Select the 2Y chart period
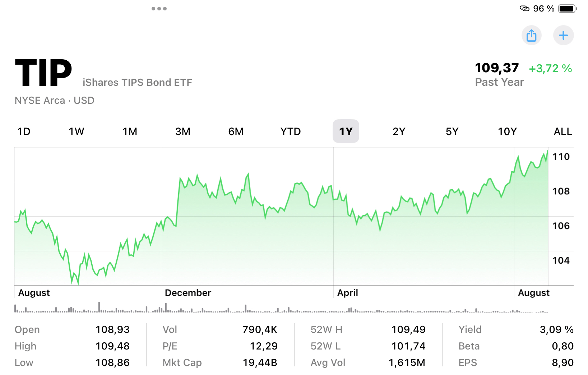 click(399, 131)
